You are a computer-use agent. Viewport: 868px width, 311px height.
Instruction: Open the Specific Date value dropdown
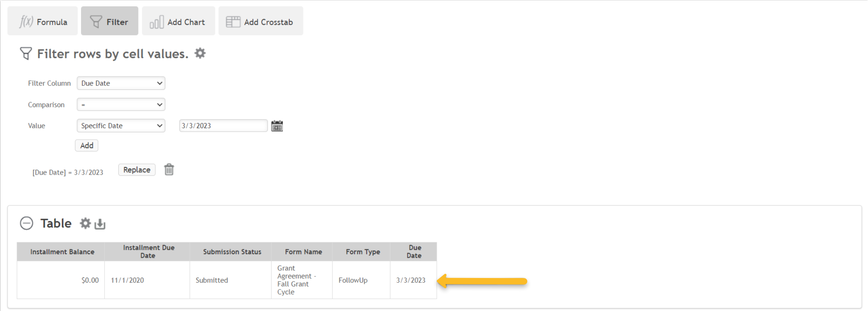click(121, 126)
